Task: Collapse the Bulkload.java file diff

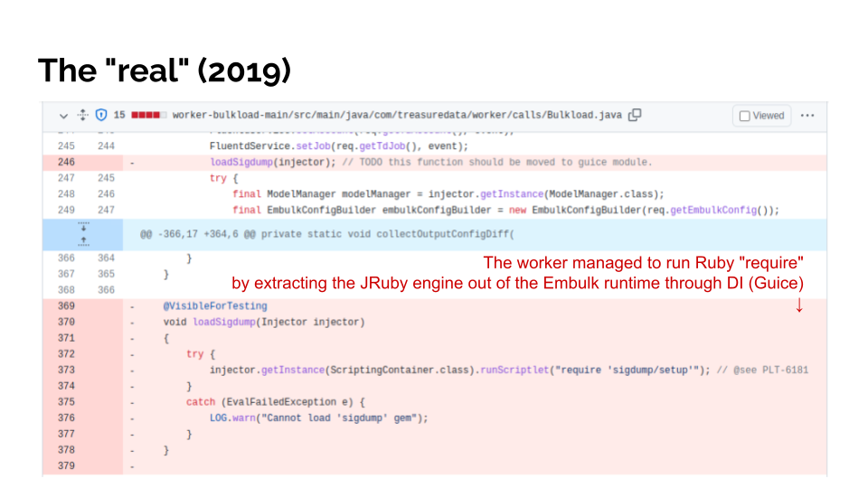Action: [63, 116]
